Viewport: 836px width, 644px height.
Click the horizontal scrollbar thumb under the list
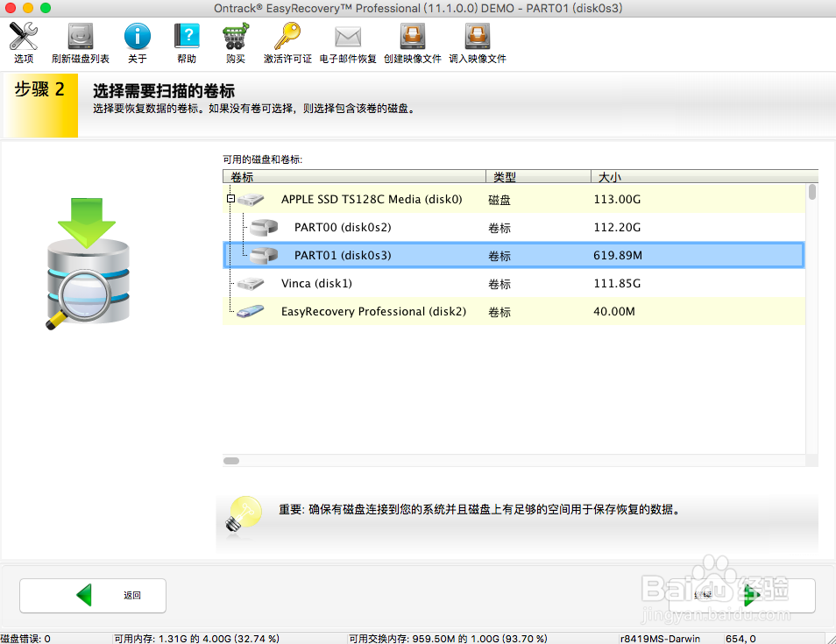tap(231, 461)
